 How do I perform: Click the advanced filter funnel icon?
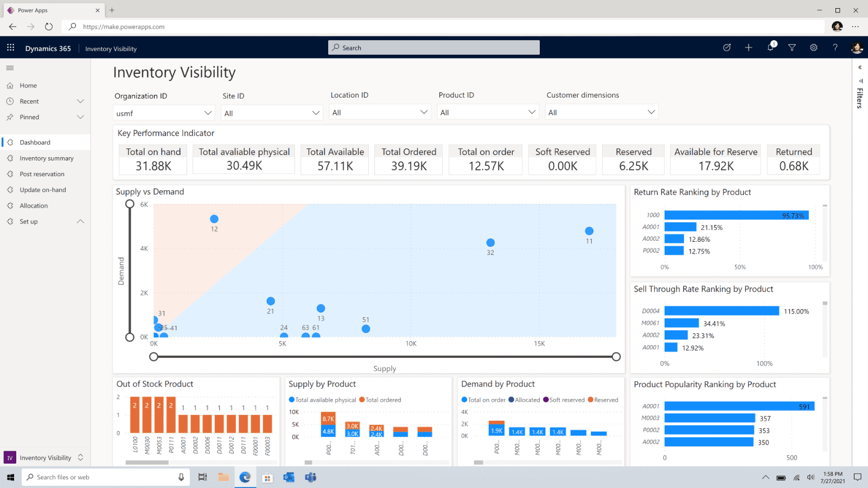792,48
